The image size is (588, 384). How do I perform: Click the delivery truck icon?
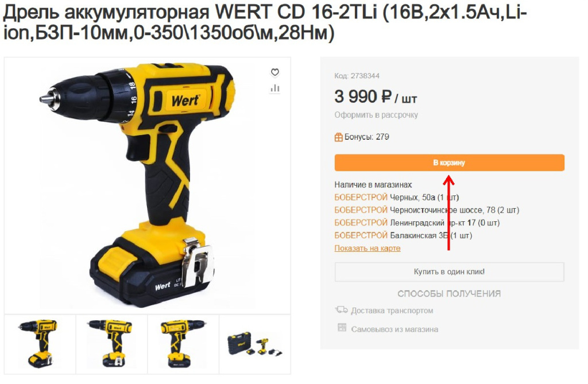(341, 310)
